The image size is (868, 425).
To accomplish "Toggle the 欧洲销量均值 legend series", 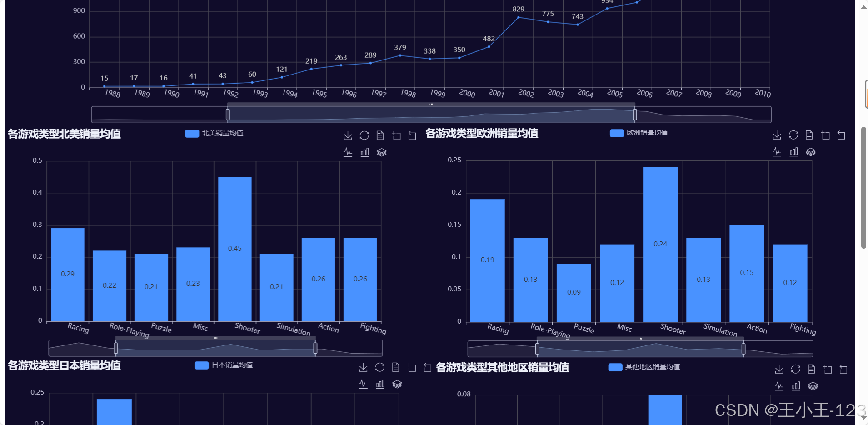I will click(639, 133).
